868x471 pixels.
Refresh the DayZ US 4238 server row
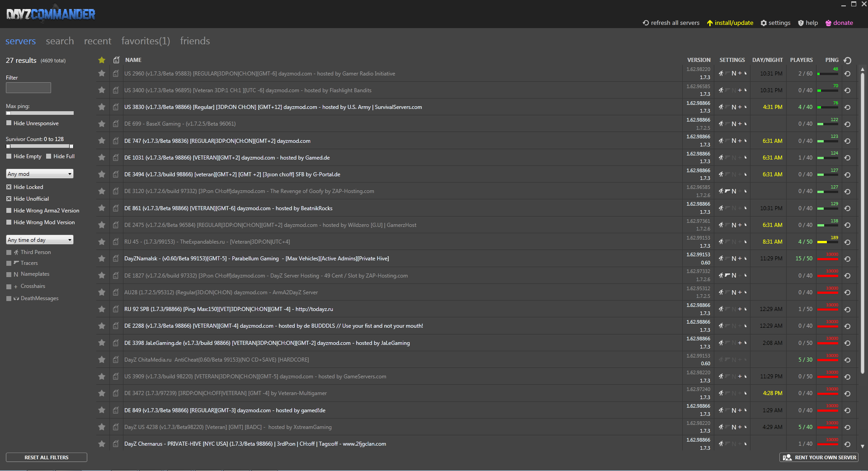coord(848,427)
